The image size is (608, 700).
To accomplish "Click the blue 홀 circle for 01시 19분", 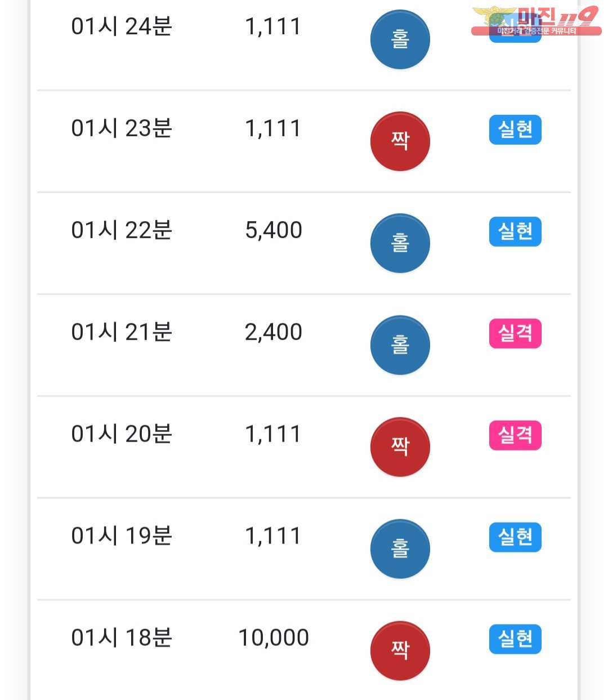I will click(x=400, y=549).
